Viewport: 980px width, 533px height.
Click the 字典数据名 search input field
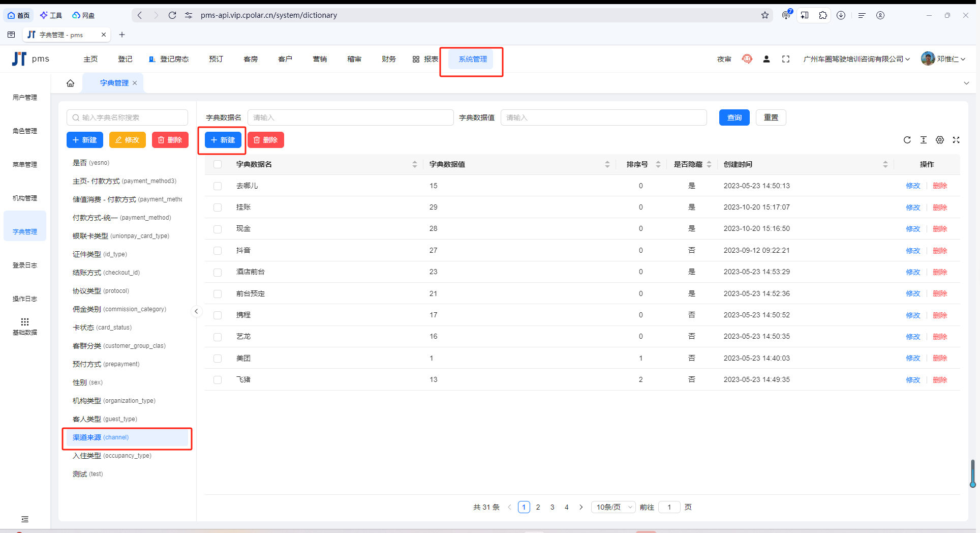pos(350,117)
